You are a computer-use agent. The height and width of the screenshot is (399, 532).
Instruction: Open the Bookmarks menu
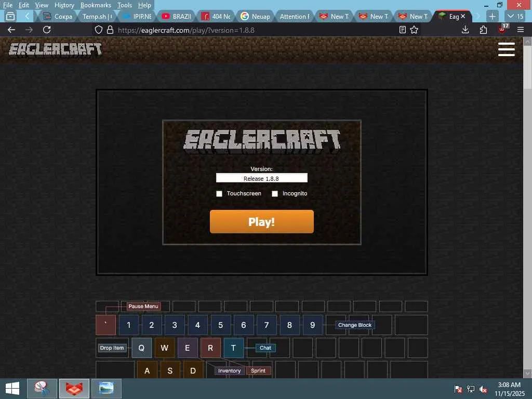(x=96, y=5)
